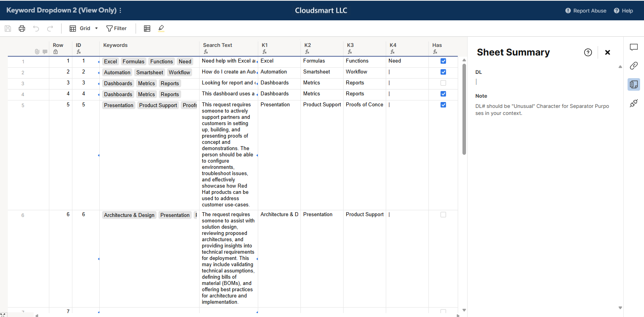Select row number 1 header

coord(23,62)
